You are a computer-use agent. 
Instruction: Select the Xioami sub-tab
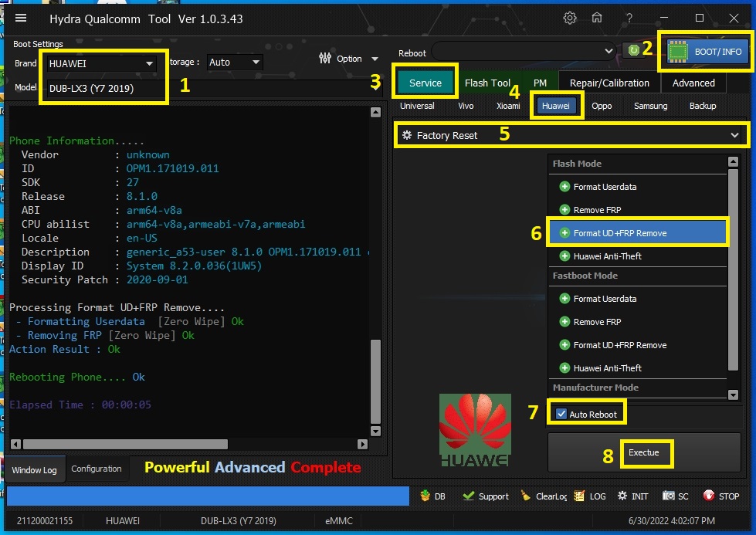[508, 106]
